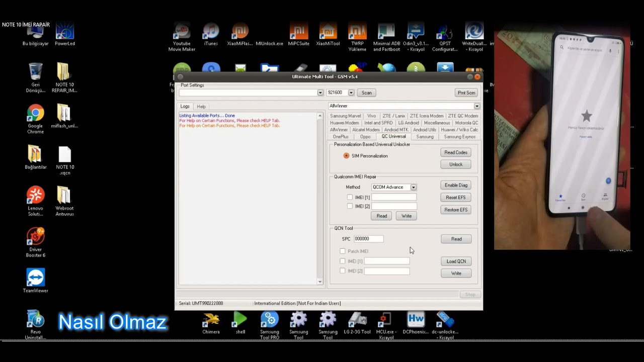Click the QCN Tool Read button

tap(456, 239)
